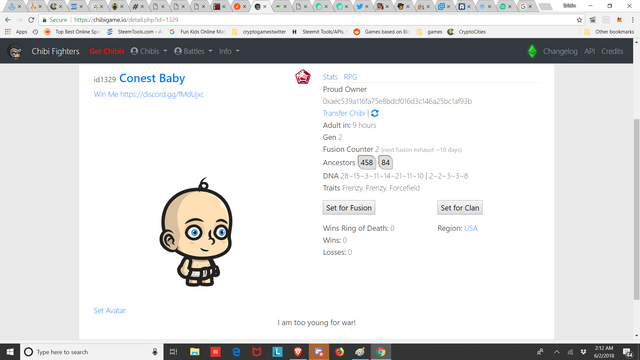640x360 pixels.
Task: Open the Other bookmarks folder
Action: click(609, 31)
